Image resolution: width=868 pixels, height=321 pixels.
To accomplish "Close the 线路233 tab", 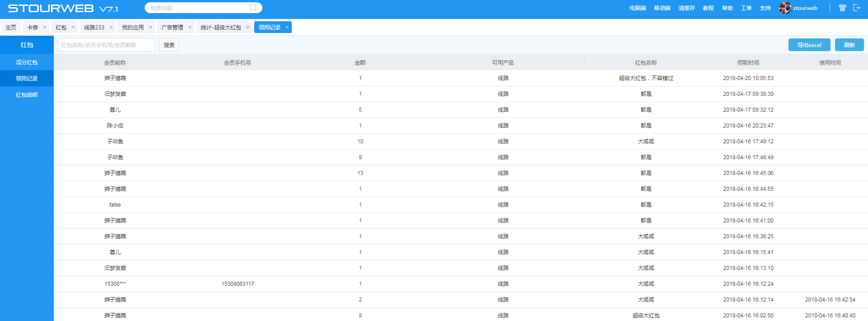I will tap(111, 27).
